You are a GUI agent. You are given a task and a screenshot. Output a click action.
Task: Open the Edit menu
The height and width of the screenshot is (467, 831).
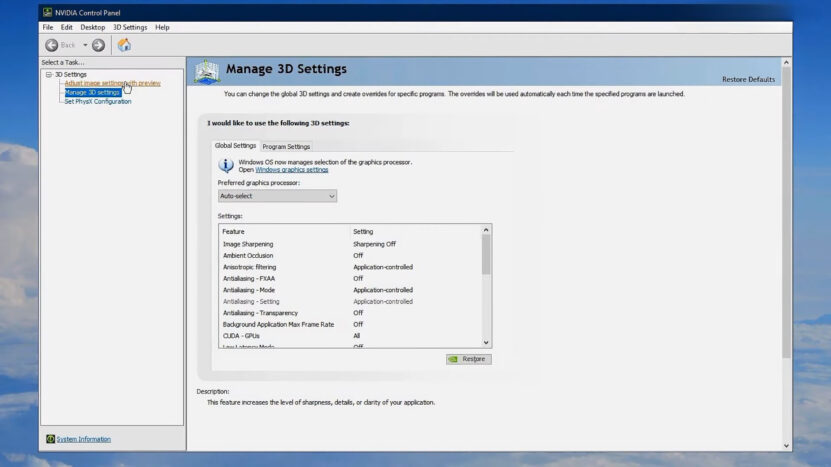point(66,27)
